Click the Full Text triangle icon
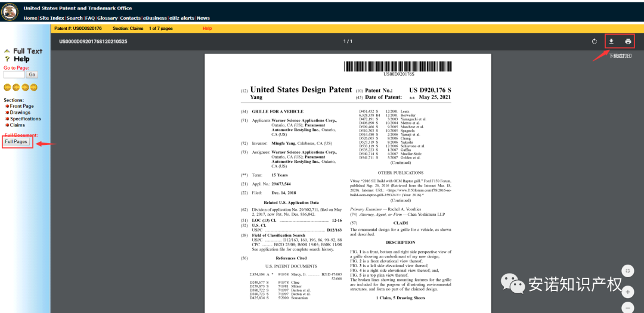This screenshot has width=644, height=313. tap(7, 51)
